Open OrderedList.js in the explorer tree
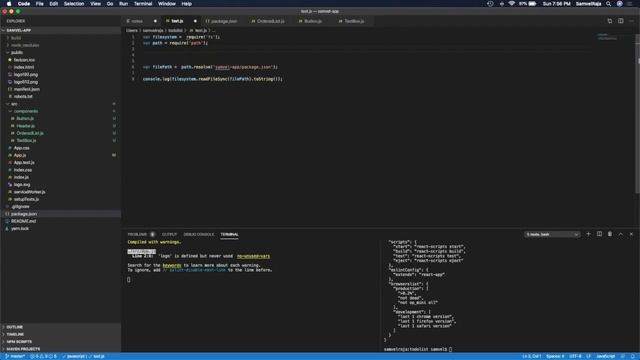This screenshot has width=640, height=360. (60, 133)
